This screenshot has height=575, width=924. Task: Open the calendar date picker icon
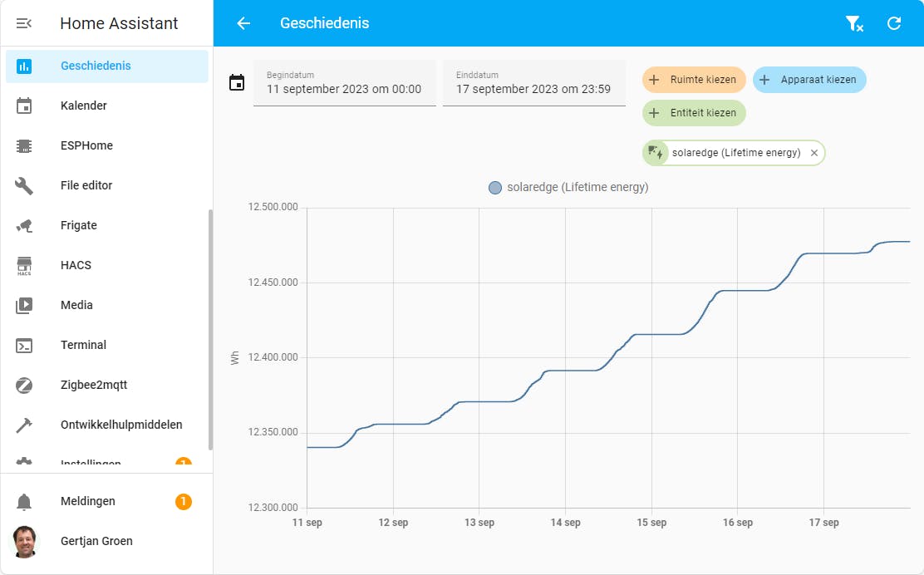pos(237,82)
